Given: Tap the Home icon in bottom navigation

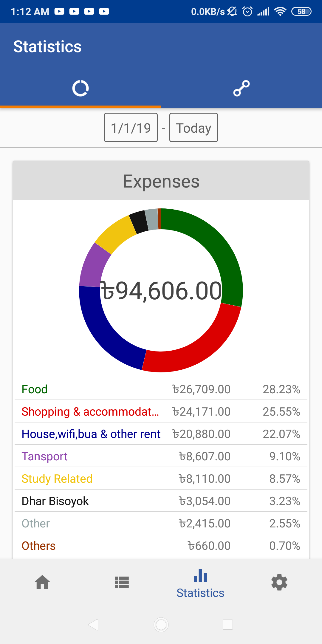Looking at the screenshot, I should [x=42, y=582].
